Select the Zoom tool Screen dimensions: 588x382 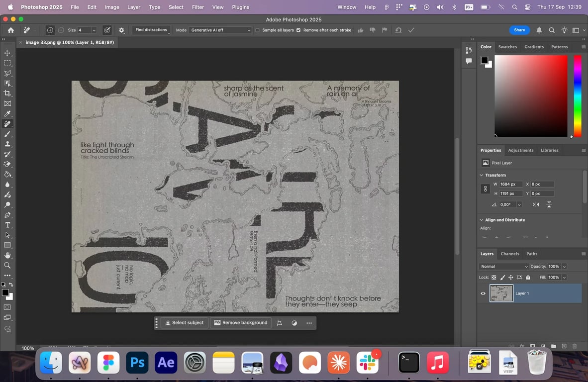click(7, 266)
